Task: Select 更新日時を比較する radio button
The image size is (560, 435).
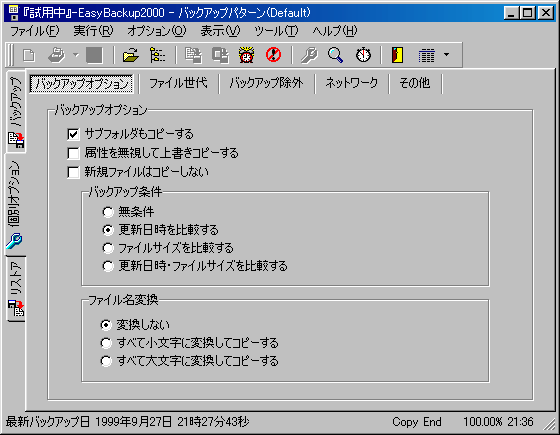Action: click(108, 230)
